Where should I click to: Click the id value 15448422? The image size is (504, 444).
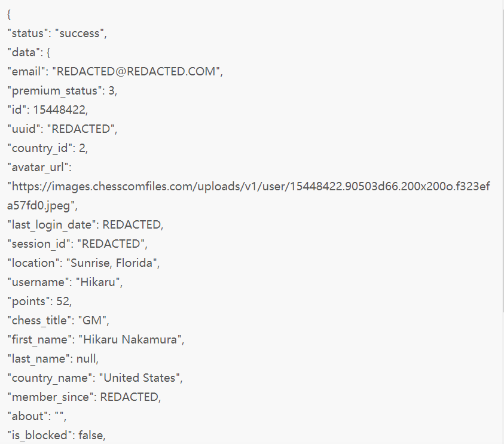pyautogui.click(x=60, y=110)
